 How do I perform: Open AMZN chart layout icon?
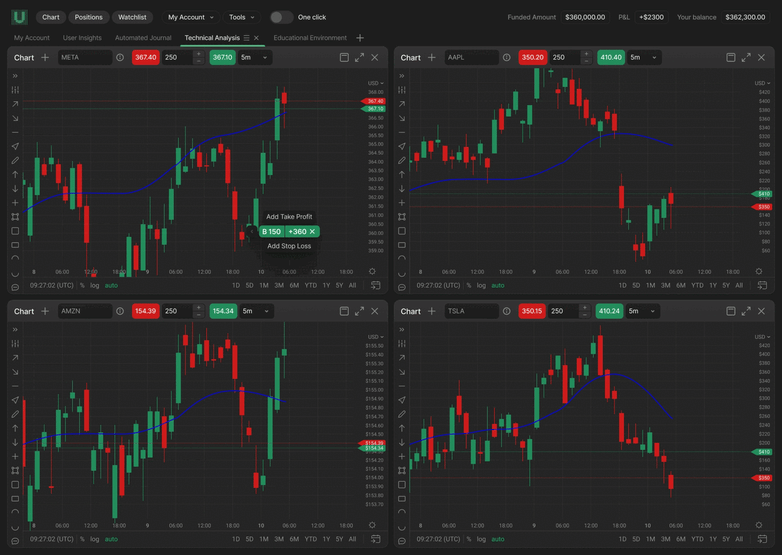pyautogui.click(x=344, y=311)
